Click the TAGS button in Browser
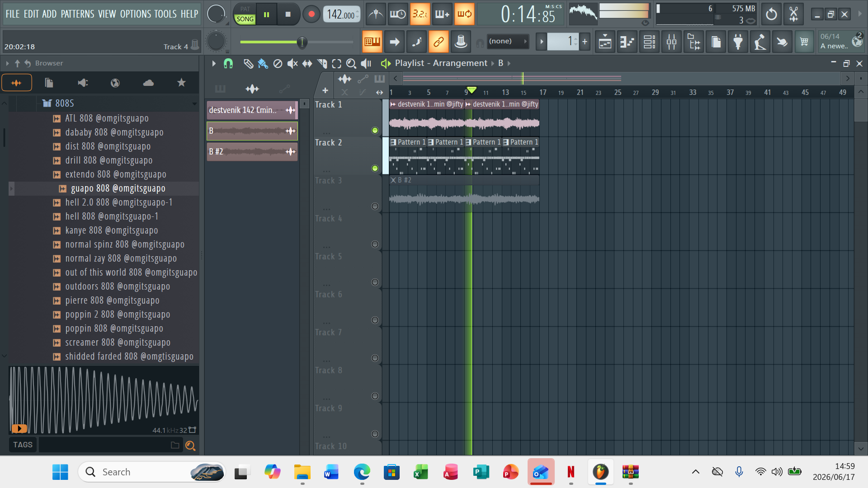This screenshot has width=868, height=488. [23, 445]
